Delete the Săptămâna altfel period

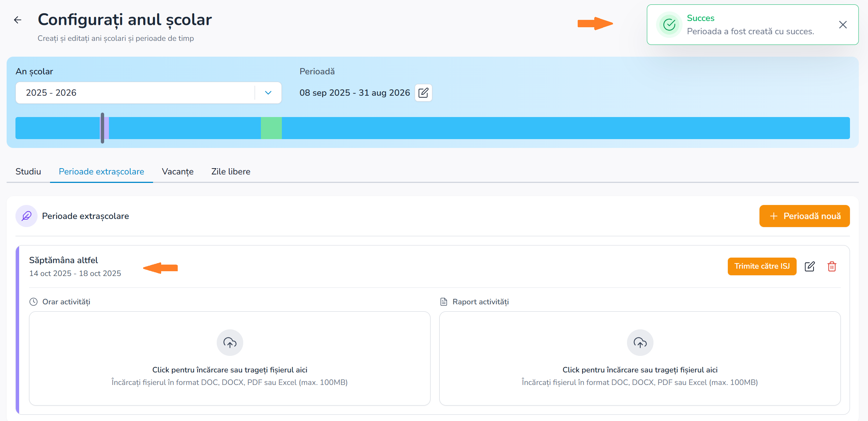[x=832, y=266]
